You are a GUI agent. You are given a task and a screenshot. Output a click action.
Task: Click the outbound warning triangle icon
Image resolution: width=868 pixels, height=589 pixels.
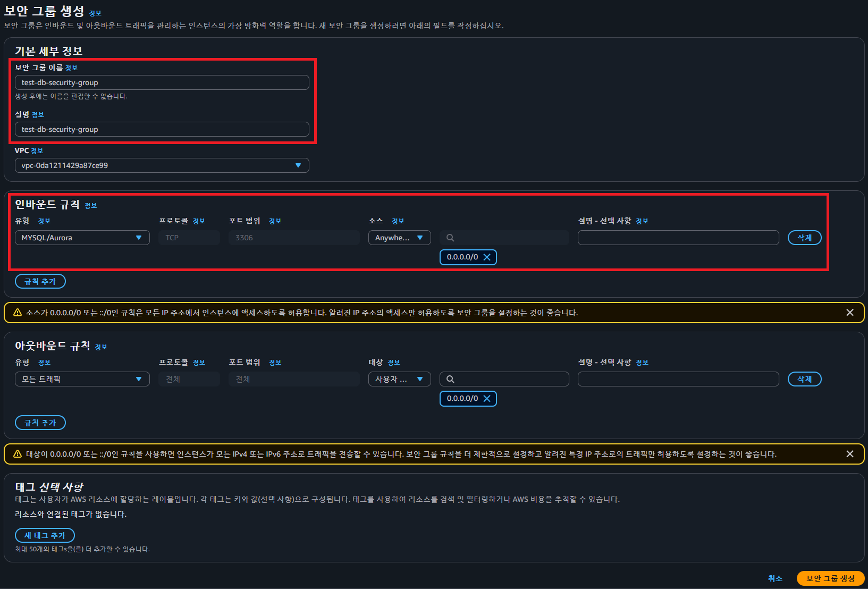[18, 454]
